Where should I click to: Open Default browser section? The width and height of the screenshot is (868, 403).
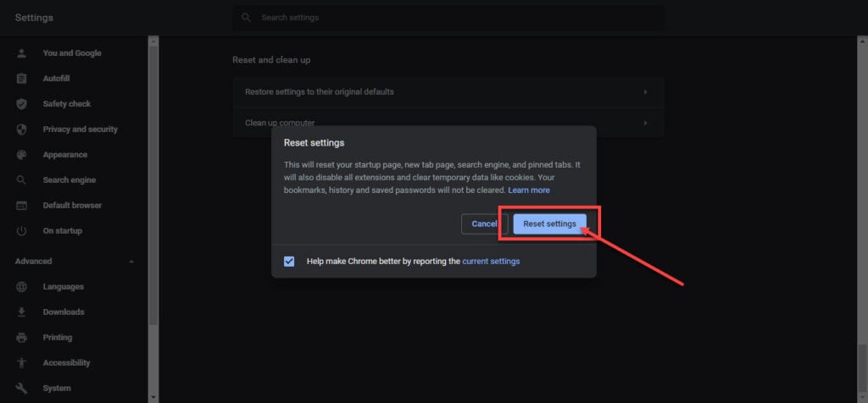[73, 206]
